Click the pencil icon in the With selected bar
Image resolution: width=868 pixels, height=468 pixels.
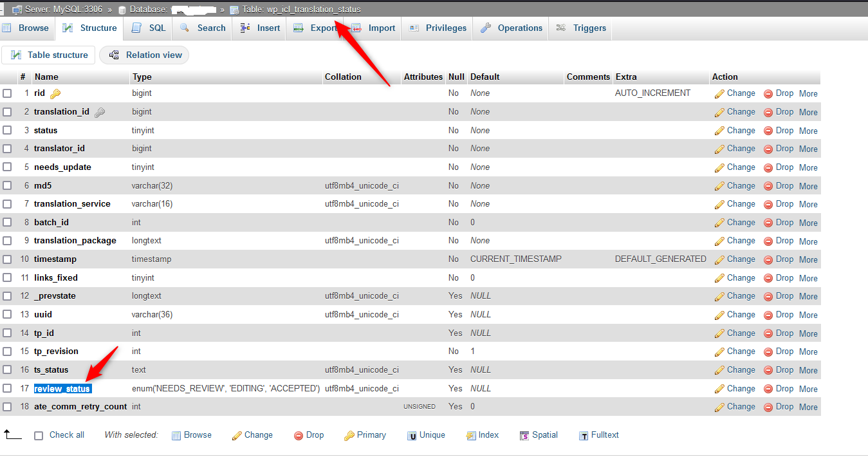click(x=237, y=436)
